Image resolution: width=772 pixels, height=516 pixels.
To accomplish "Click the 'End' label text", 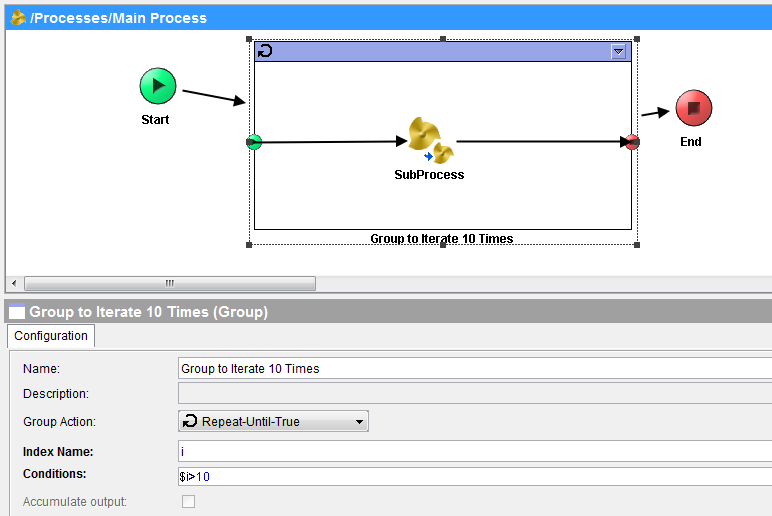I will [x=691, y=142].
